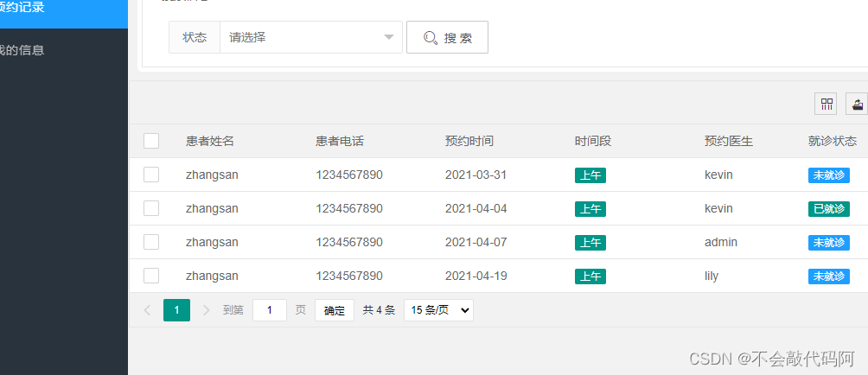Click the search button with magnifier

pos(447,38)
